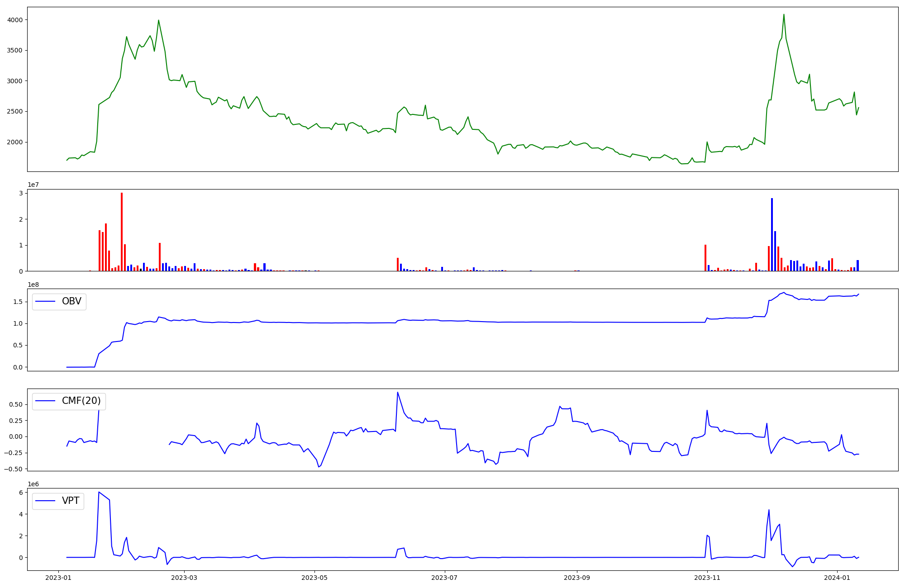The image size is (905, 588).
Task: Click the 3 tick on volume axis
Action: click(x=21, y=193)
